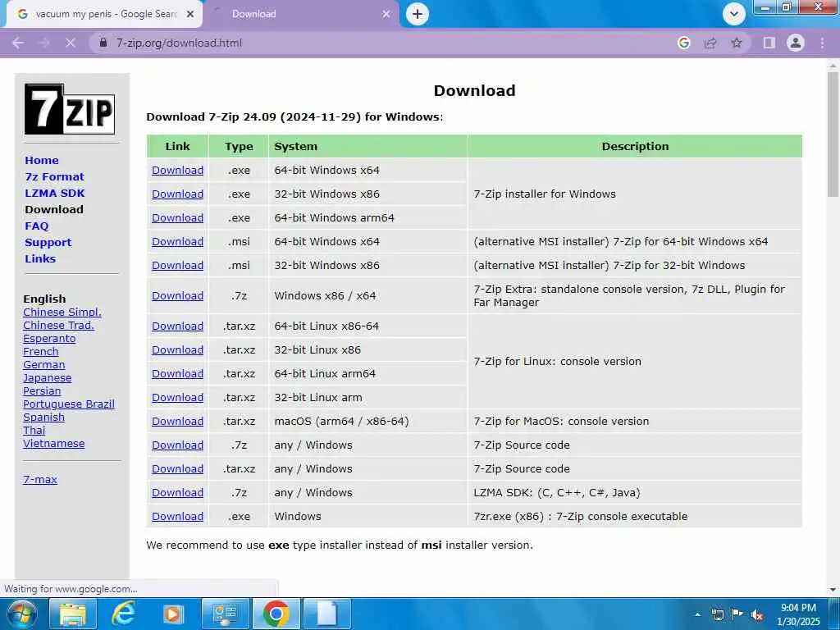Open Windows Explorer from taskbar

coord(72,614)
